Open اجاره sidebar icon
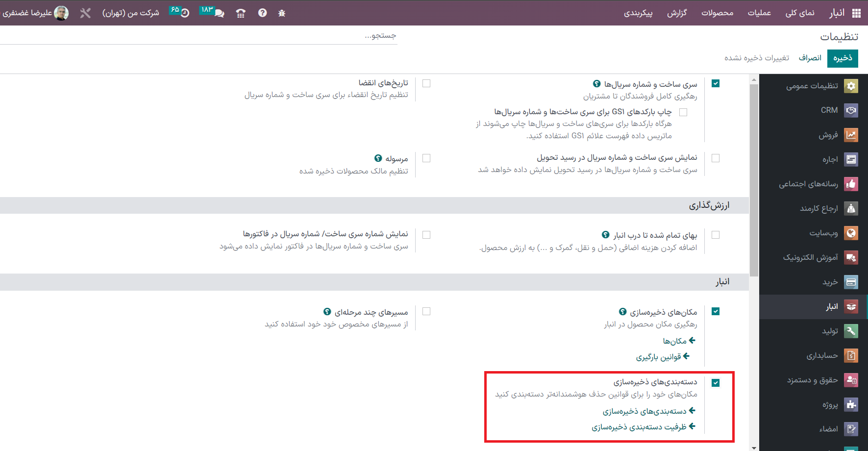 [851, 159]
